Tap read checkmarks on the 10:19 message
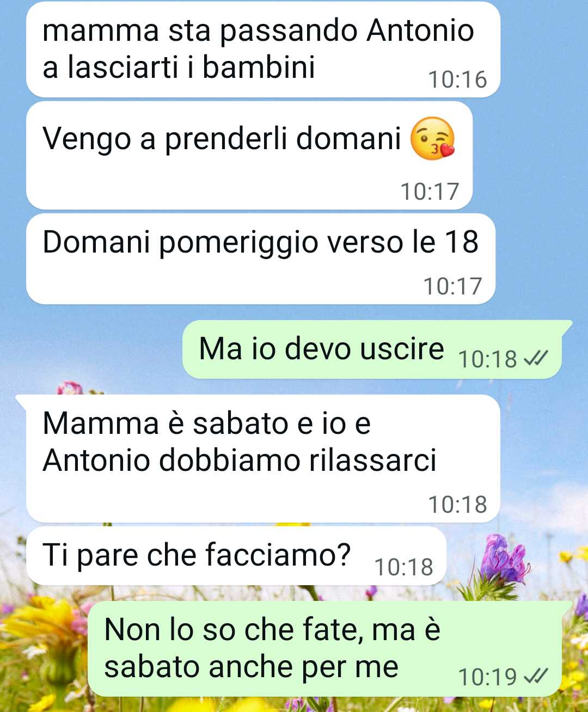588x712 pixels. coord(535,676)
